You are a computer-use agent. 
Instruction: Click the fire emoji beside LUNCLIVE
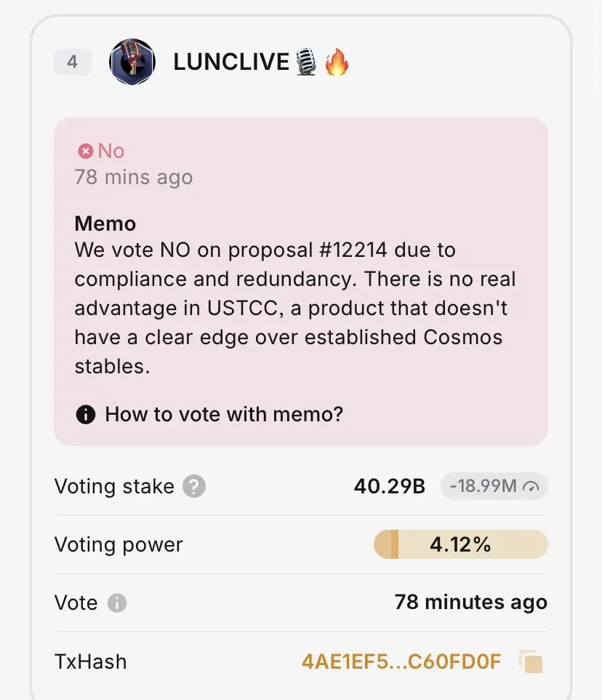click(x=337, y=62)
